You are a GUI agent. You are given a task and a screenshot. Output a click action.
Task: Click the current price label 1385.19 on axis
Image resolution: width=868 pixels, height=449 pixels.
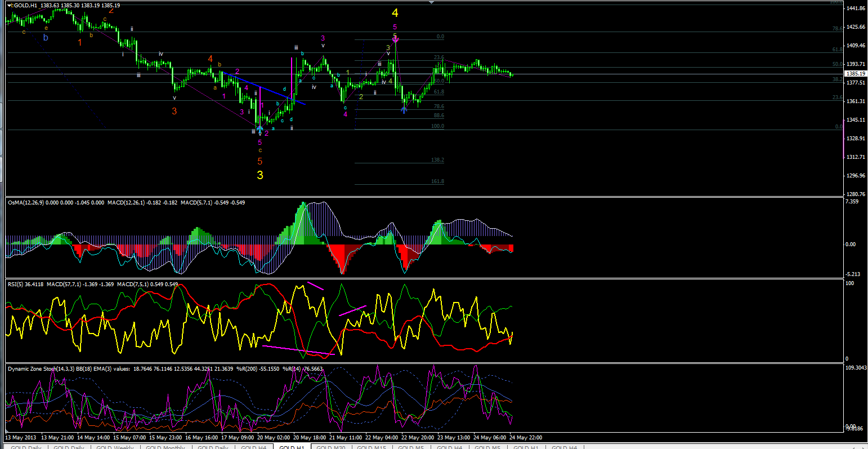click(x=855, y=74)
